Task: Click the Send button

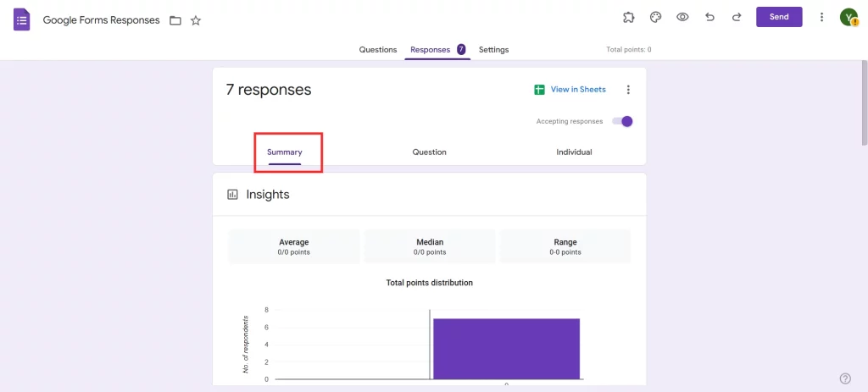Action: pyautogui.click(x=779, y=17)
